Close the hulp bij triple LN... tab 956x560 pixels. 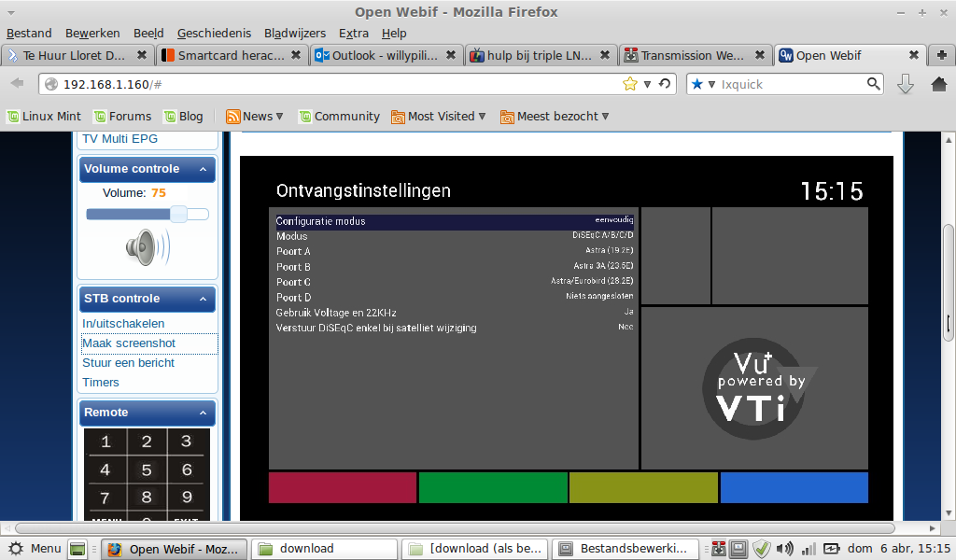(x=605, y=55)
